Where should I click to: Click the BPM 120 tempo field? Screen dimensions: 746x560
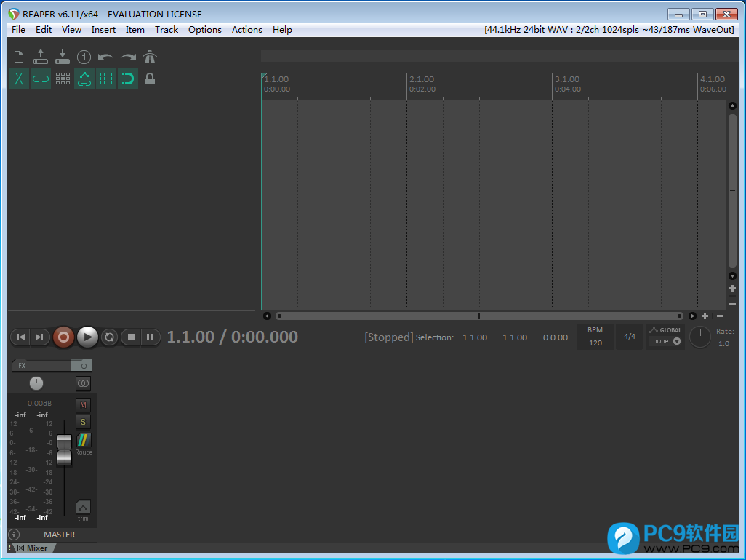tap(595, 337)
